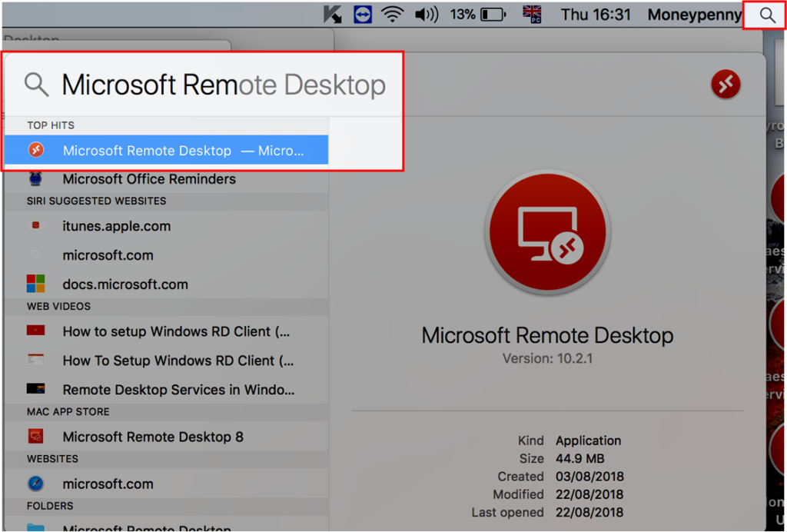Click the Microsoft Remote Desktop search field text
787x532 pixels.
pos(224,85)
